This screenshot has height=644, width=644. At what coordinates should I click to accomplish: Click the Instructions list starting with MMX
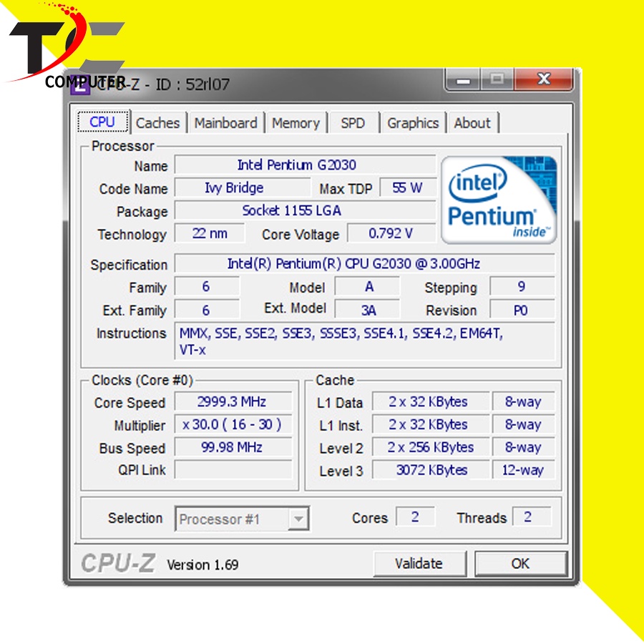click(365, 341)
